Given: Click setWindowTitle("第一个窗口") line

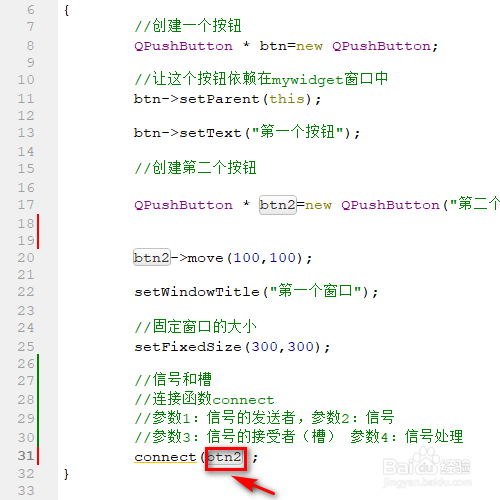Looking at the screenshot, I should click(x=256, y=292).
